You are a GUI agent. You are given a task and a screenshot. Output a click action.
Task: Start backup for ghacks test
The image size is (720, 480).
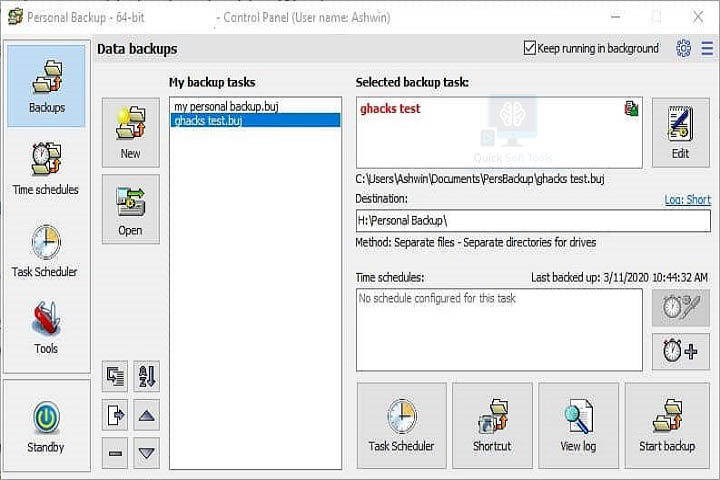(667, 426)
